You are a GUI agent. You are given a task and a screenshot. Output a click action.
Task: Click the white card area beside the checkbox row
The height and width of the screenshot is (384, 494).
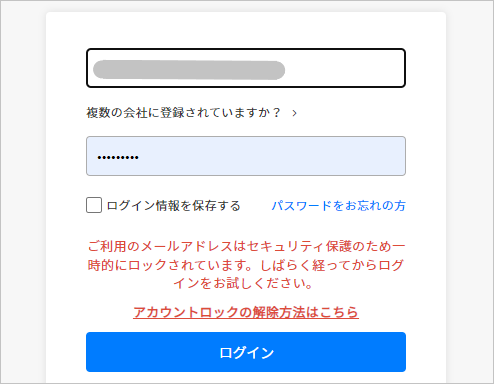tap(256, 206)
